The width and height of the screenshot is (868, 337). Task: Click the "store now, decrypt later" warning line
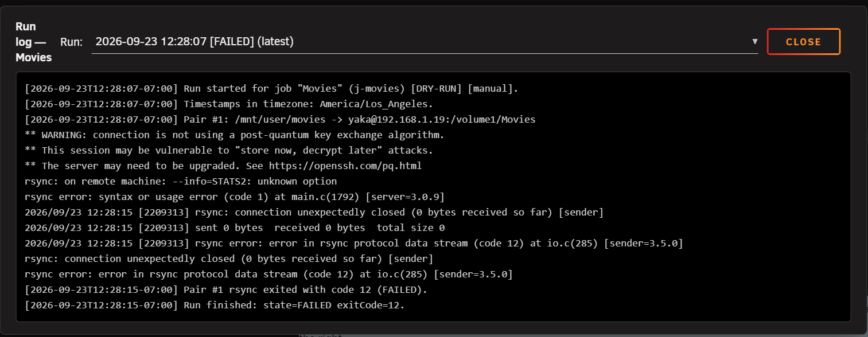pyautogui.click(x=229, y=150)
